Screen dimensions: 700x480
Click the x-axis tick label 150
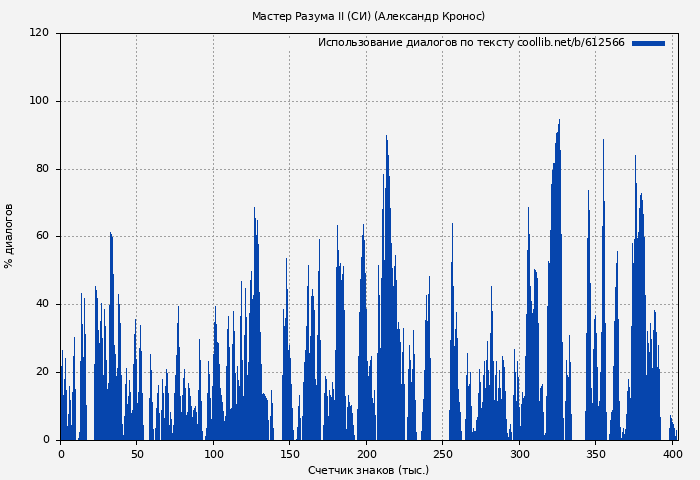(290, 454)
